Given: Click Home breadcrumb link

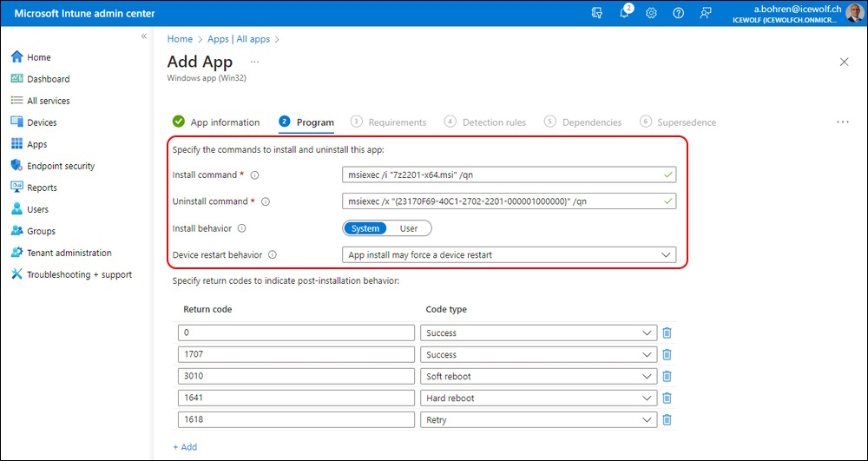Looking at the screenshot, I should click(180, 39).
